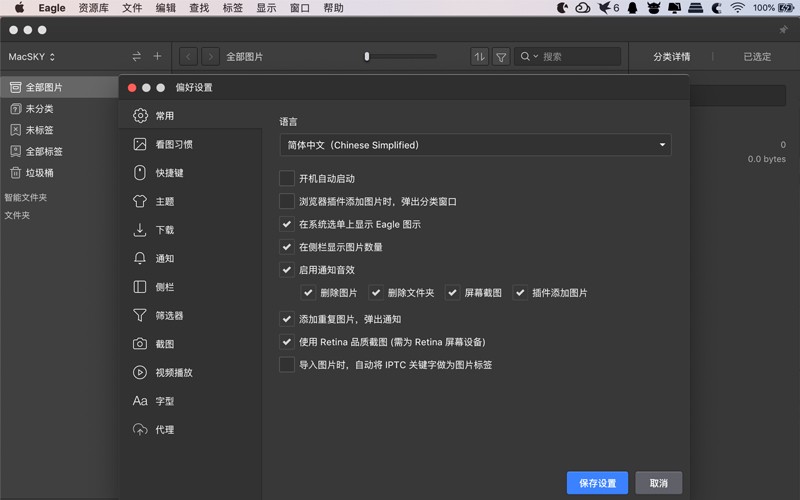Image resolution: width=800 pixels, height=500 pixels.
Task: Click the thumbnail size slider handle
Action: tap(366, 57)
